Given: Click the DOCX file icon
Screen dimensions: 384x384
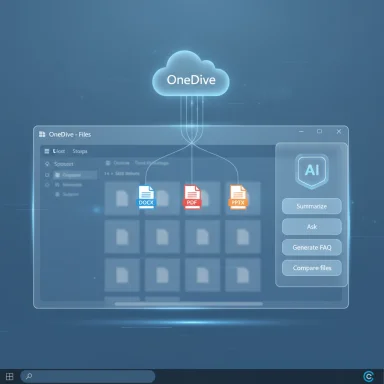Looking at the screenshot, I should pyautogui.click(x=146, y=197).
